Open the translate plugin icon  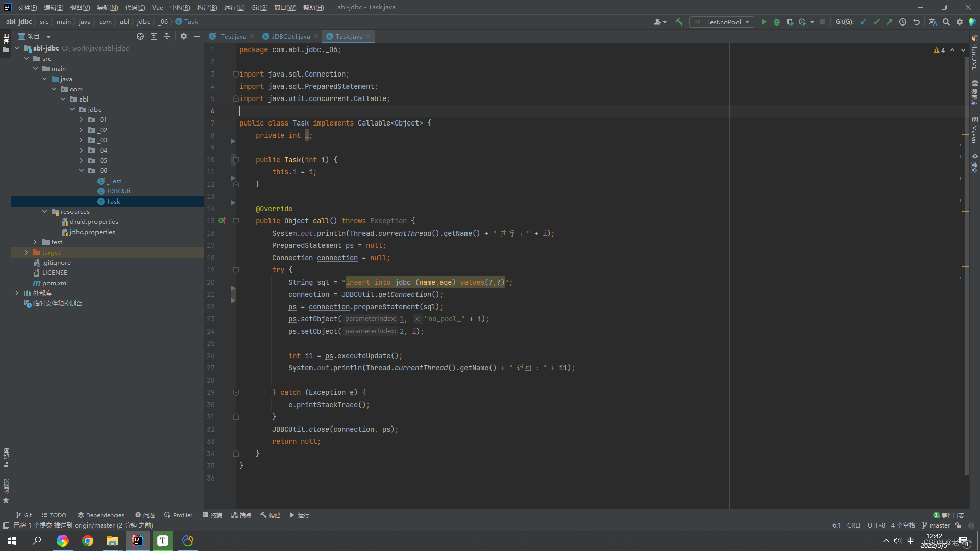point(933,22)
